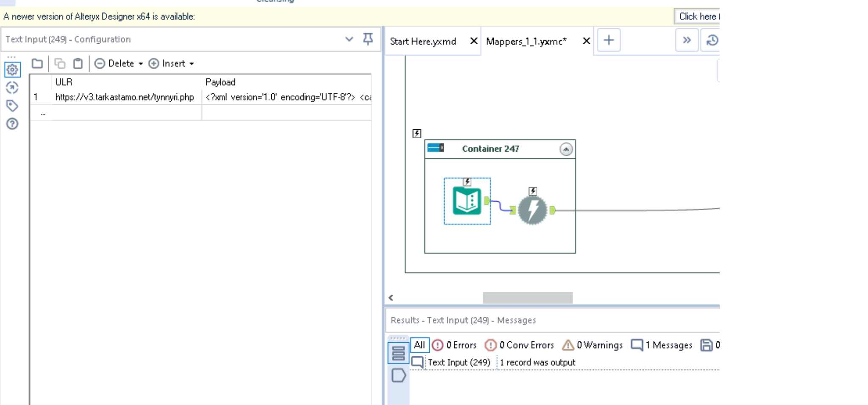
Task: Click the paste icon in Text Input toolbar
Action: point(78,63)
